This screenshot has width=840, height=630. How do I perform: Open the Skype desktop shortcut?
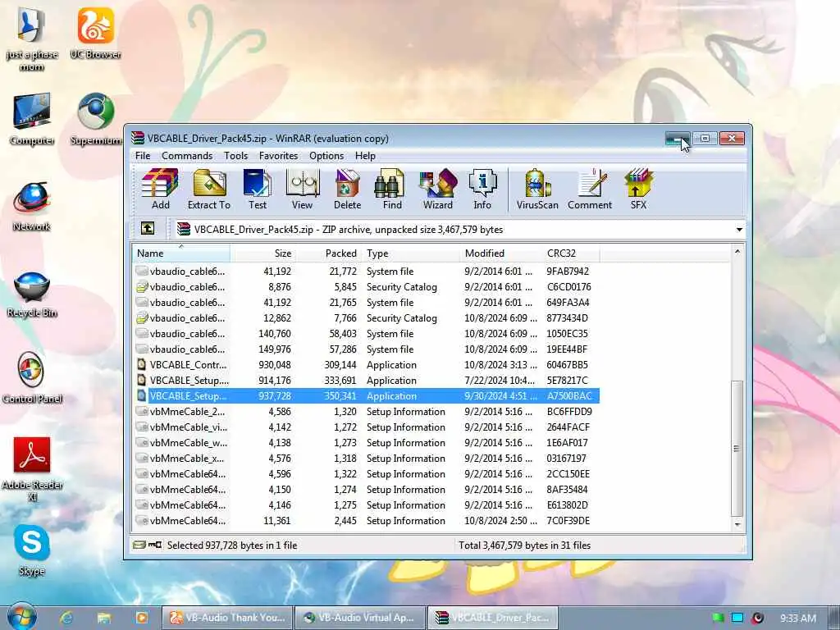click(32, 550)
